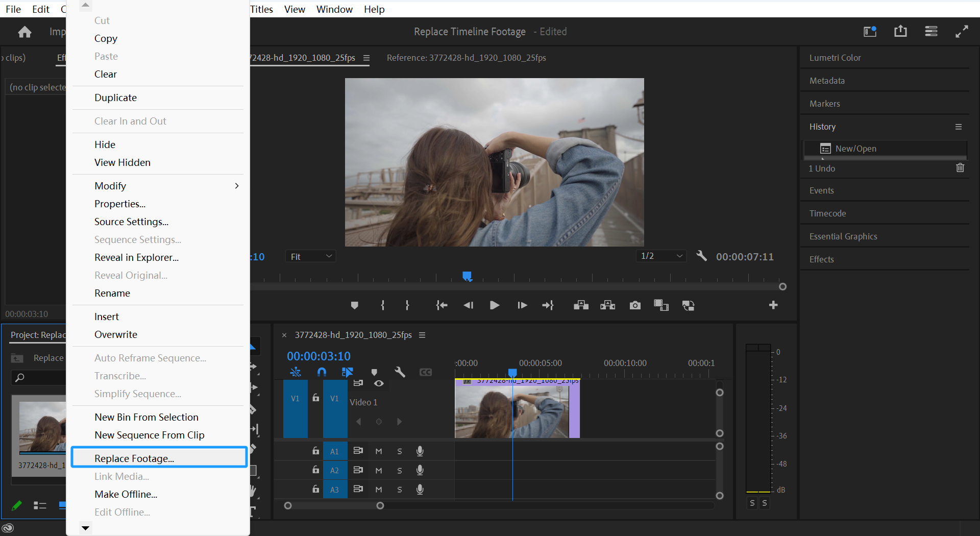Click the Project panel search field
Screen dimensions: 980x536
pyautogui.click(x=39, y=378)
